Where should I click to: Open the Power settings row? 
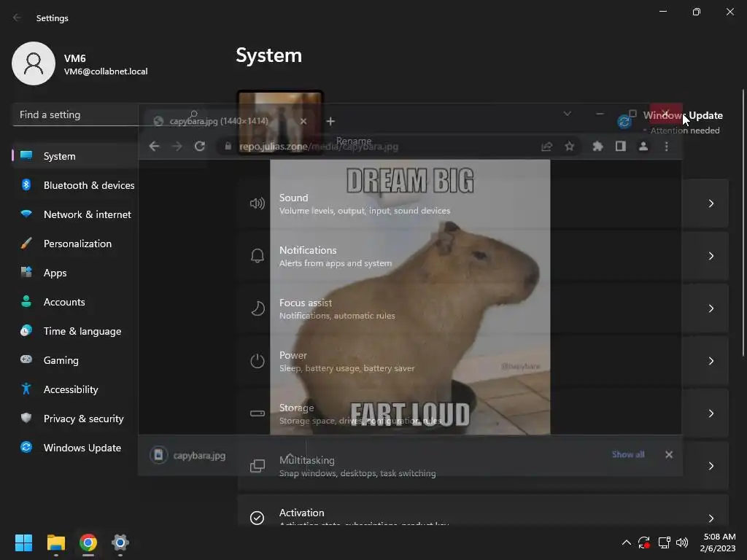[x=483, y=361]
